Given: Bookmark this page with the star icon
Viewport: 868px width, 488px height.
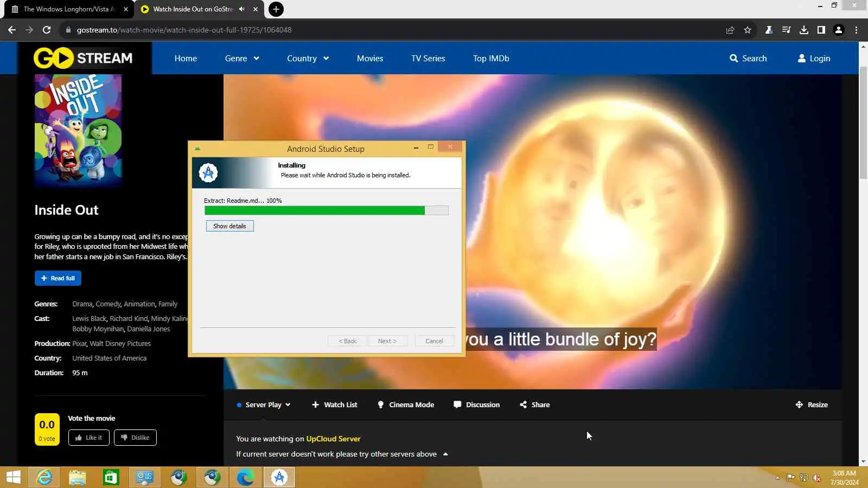Looking at the screenshot, I should 748,30.
